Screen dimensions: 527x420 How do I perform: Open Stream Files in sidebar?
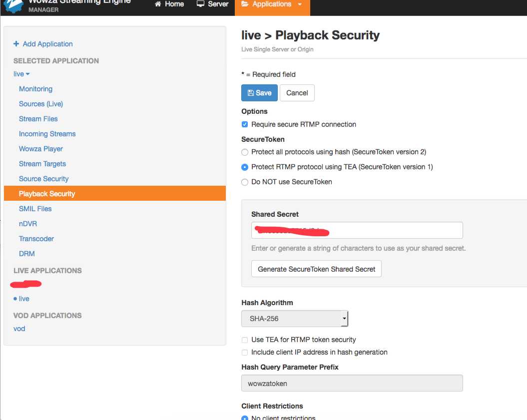(x=38, y=118)
